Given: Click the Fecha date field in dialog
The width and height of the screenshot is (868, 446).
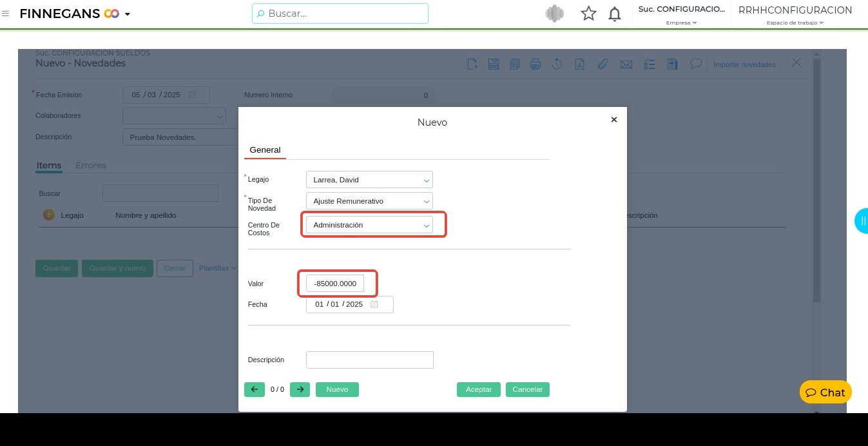Looking at the screenshot, I should (x=349, y=304).
